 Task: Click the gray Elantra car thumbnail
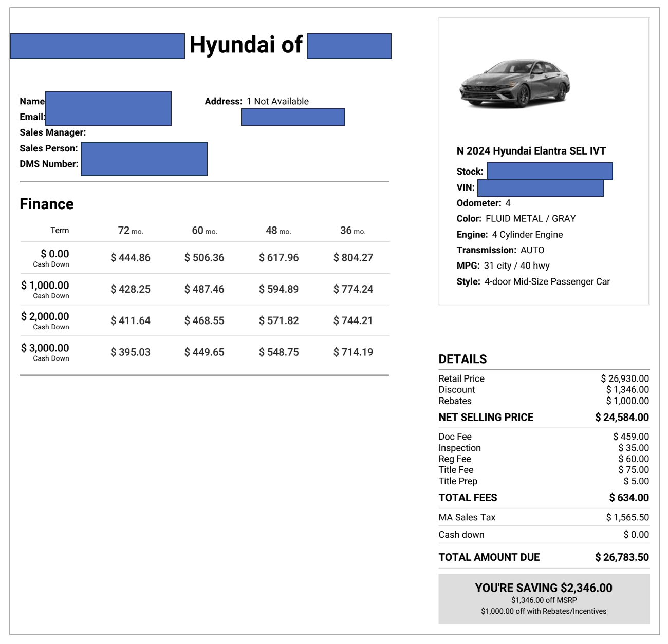pyautogui.click(x=515, y=83)
